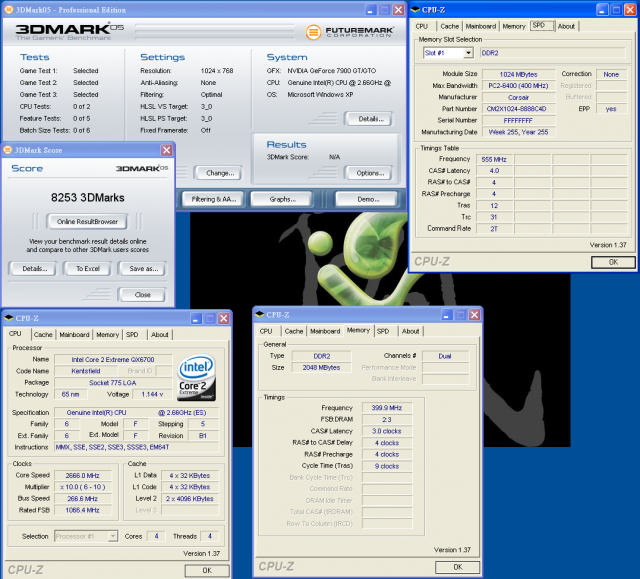Viewport: 640px width, 579px height.
Task: Click the 3DMark05 title bar icon
Action: [x=8, y=9]
